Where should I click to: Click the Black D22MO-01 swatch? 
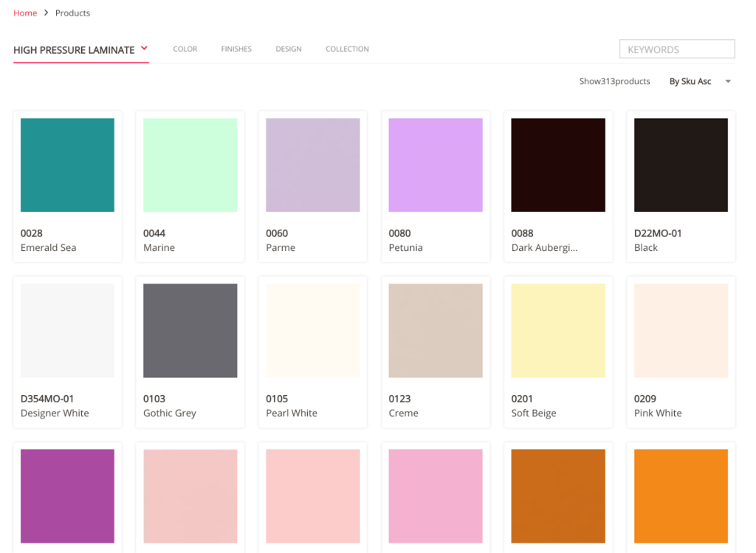681,165
